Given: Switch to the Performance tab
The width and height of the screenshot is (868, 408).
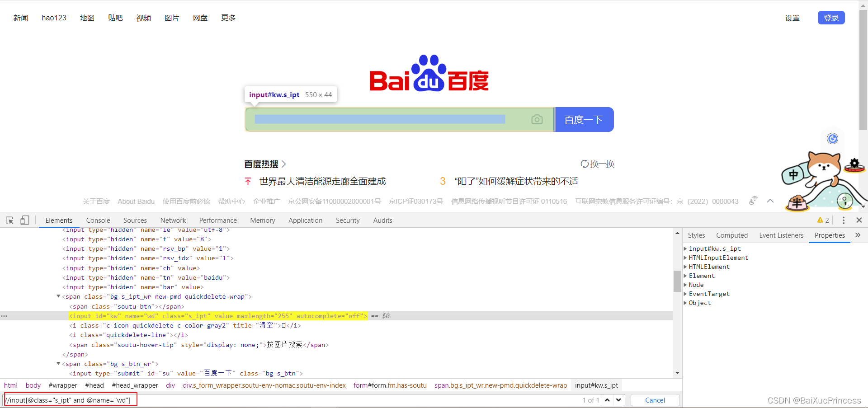Looking at the screenshot, I should coord(218,220).
